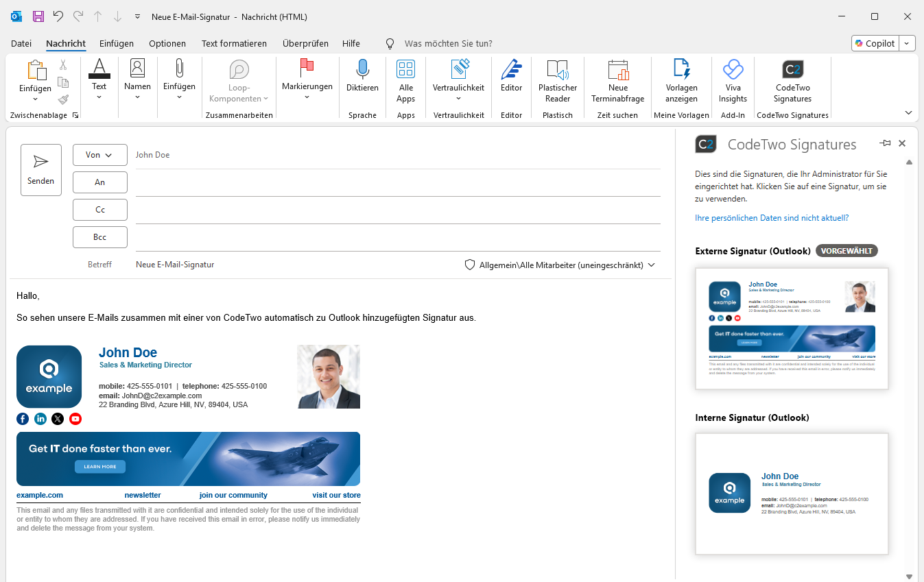Open the Editor tool

tap(511, 81)
